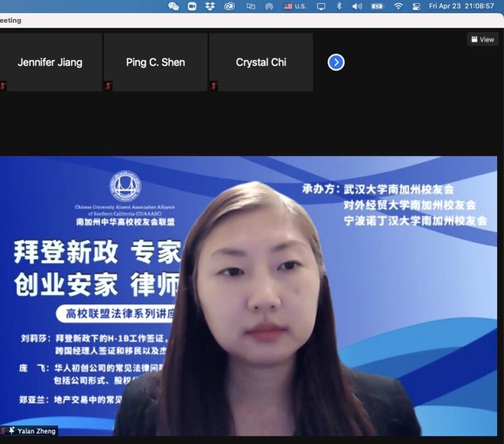Select Crystal Chi's participant tile

[x=261, y=62]
